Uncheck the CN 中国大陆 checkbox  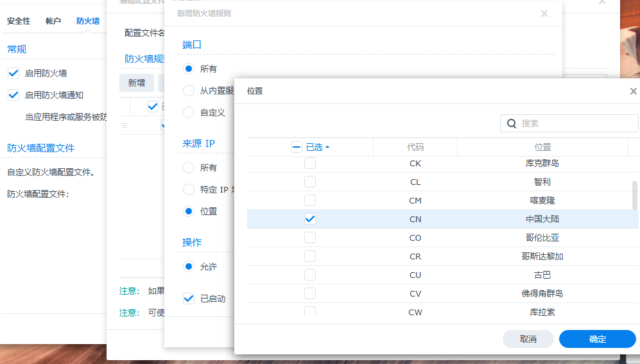point(310,219)
